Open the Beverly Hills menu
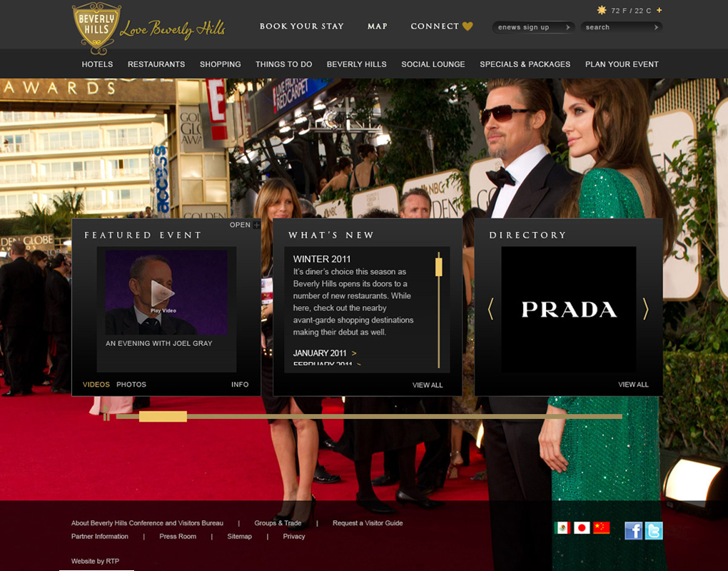The height and width of the screenshot is (571, 728). (x=357, y=64)
